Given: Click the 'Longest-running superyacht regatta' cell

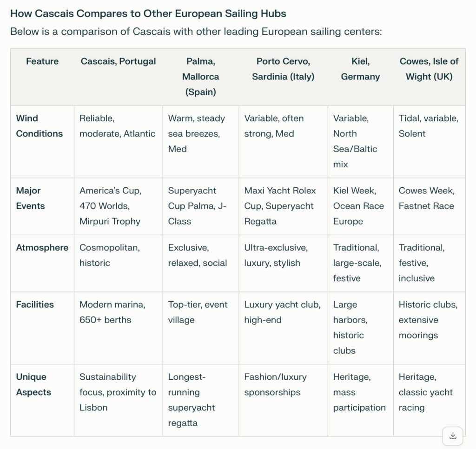Looking at the screenshot, I should coord(192,400).
